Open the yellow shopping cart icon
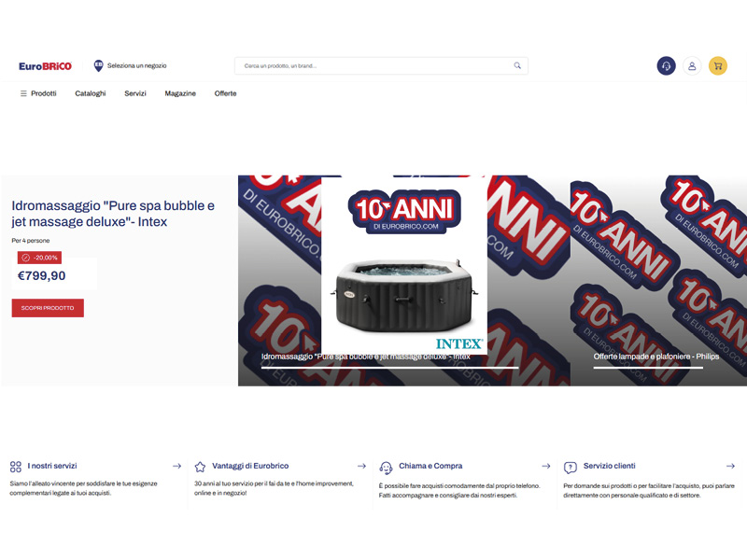Screen dimensions: 747x560 tap(718, 65)
